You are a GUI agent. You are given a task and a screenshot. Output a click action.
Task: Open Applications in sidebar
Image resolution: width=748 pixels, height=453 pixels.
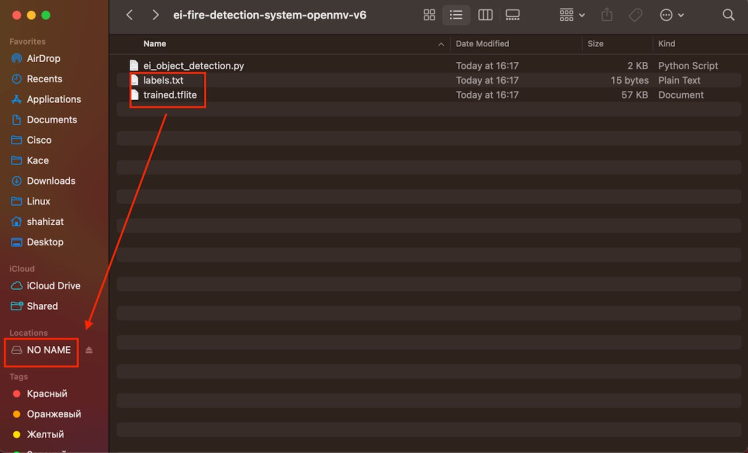[x=53, y=99]
